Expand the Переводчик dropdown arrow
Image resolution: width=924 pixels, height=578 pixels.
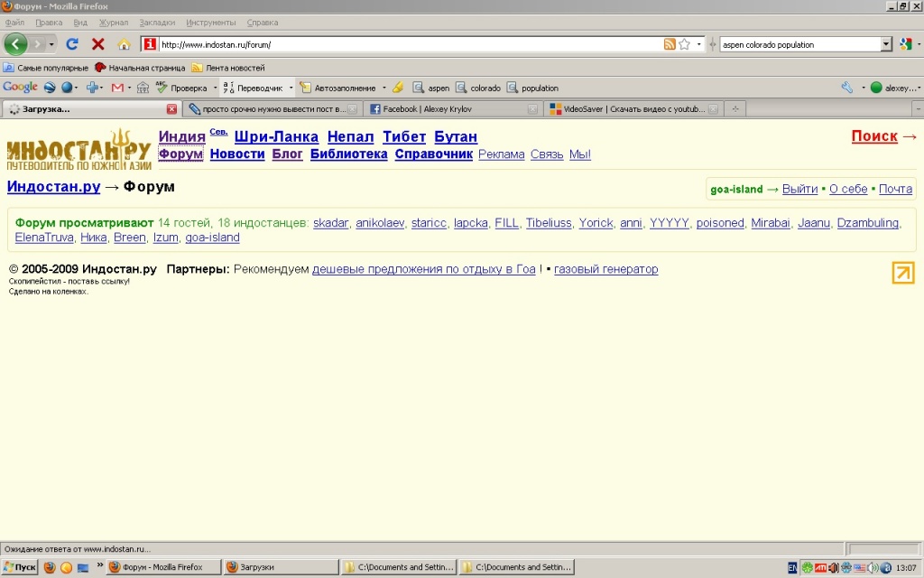pos(291,88)
